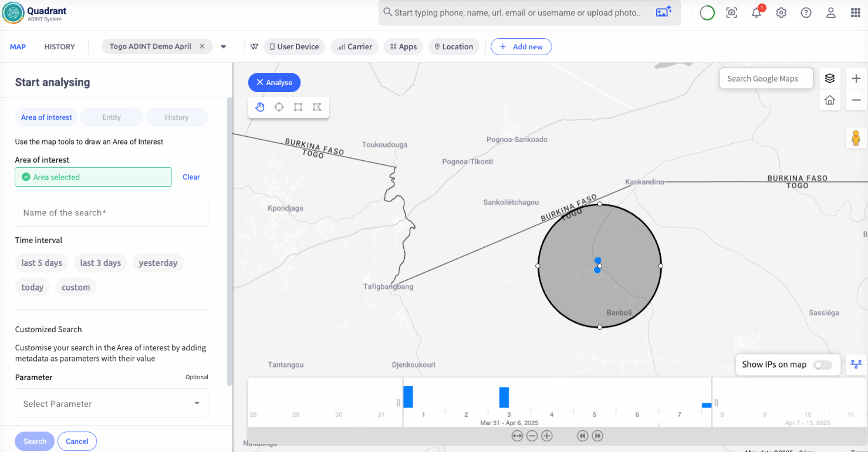Click the Street View pegman icon

pos(855,138)
